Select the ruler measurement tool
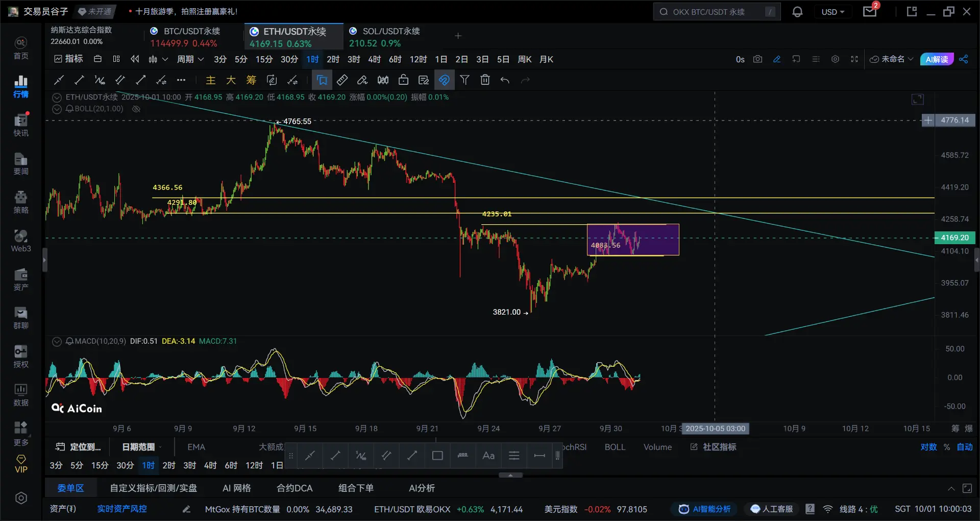 point(342,80)
